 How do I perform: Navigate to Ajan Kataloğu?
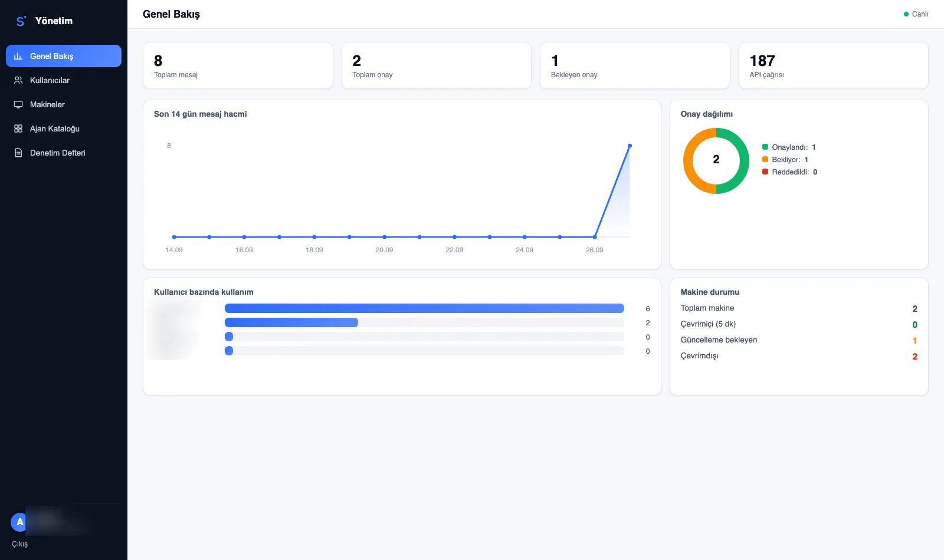[x=64, y=129]
